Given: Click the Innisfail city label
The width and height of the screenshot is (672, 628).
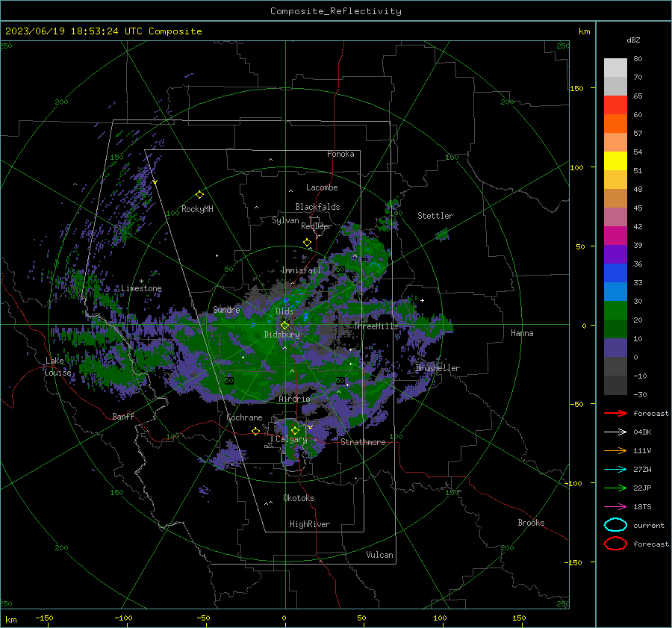Looking at the screenshot, I should pyautogui.click(x=301, y=270).
